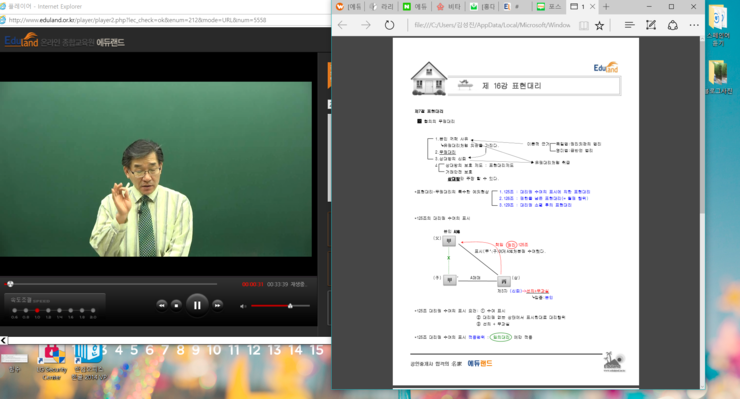740x399 pixels.
Task: Click the Edge address bar URL
Action: pyautogui.click(x=492, y=25)
